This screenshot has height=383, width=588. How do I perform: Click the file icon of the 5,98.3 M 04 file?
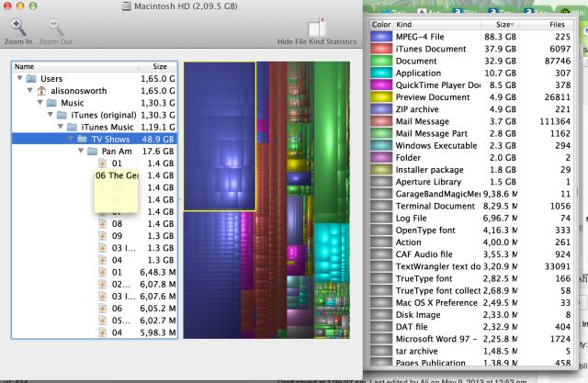[102, 332]
